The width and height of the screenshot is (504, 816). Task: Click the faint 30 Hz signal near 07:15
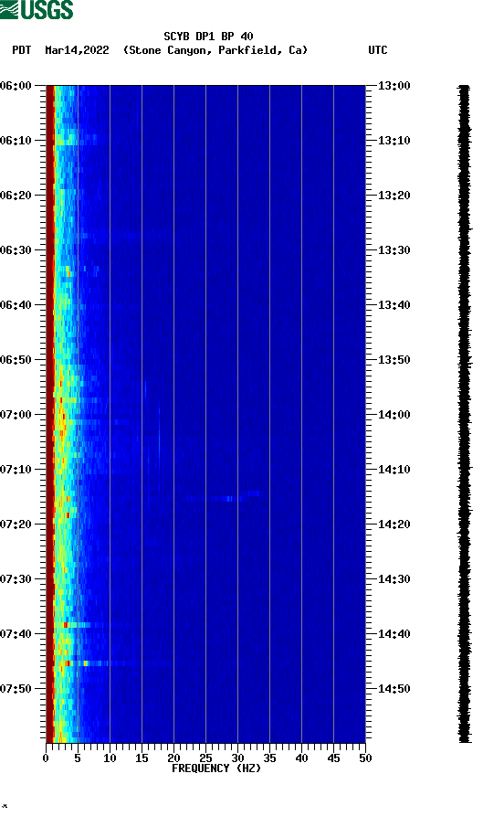(x=229, y=499)
